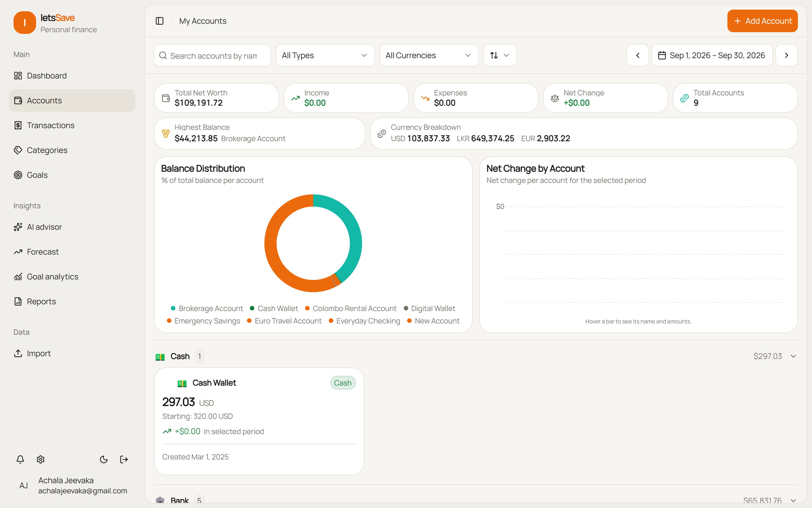Open Import data page
Image resolution: width=812 pixels, height=508 pixels.
click(x=72, y=353)
